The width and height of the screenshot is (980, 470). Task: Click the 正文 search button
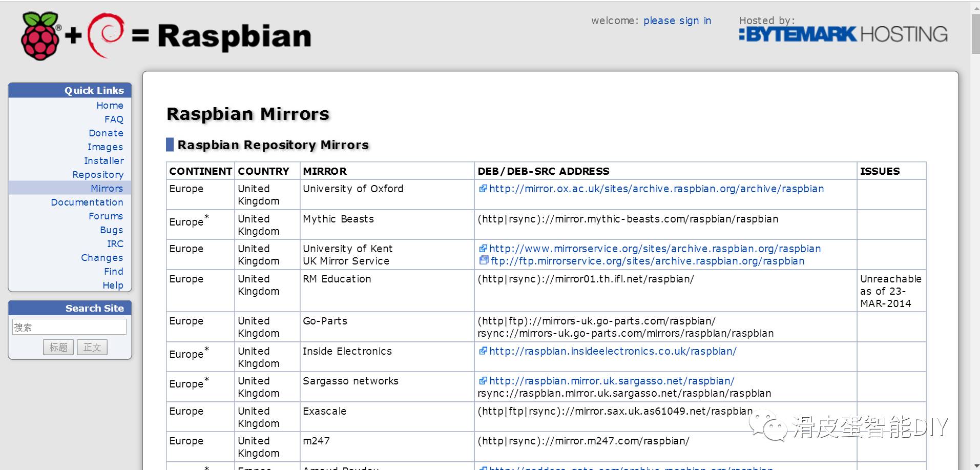(x=92, y=347)
